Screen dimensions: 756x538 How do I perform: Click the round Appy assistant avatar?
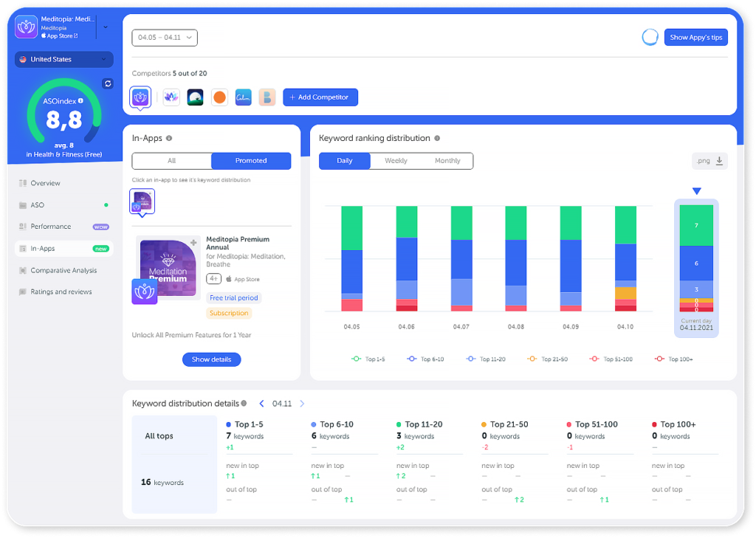650,37
